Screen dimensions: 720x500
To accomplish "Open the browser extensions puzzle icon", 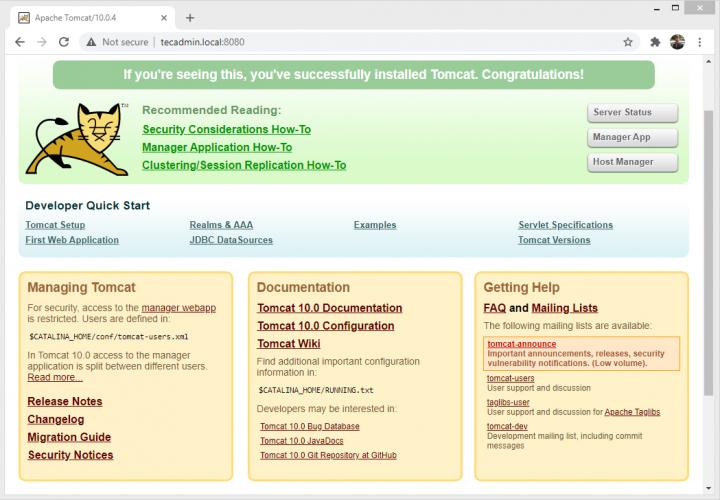I will pyautogui.click(x=655, y=42).
